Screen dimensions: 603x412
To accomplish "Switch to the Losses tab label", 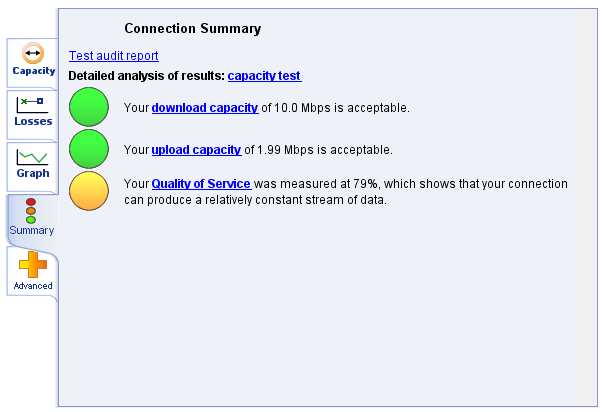I will (33, 121).
